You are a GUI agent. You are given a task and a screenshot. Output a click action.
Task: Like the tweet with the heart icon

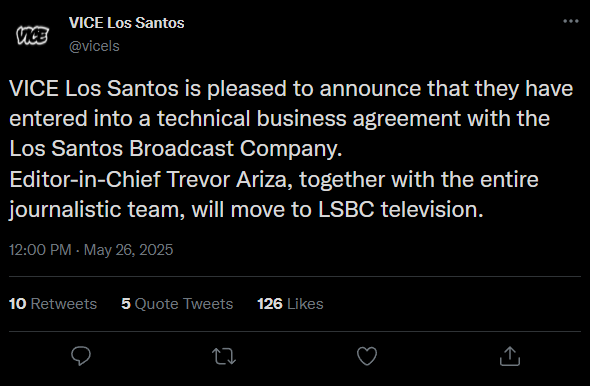[x=367, y=356]
